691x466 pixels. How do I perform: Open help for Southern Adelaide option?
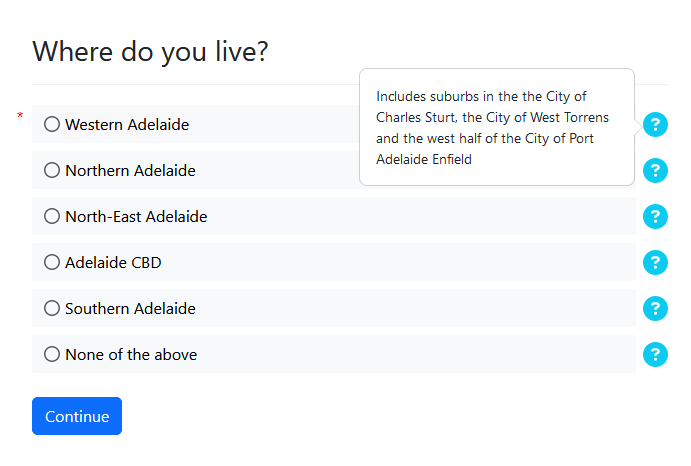click(x=654, y=309)
